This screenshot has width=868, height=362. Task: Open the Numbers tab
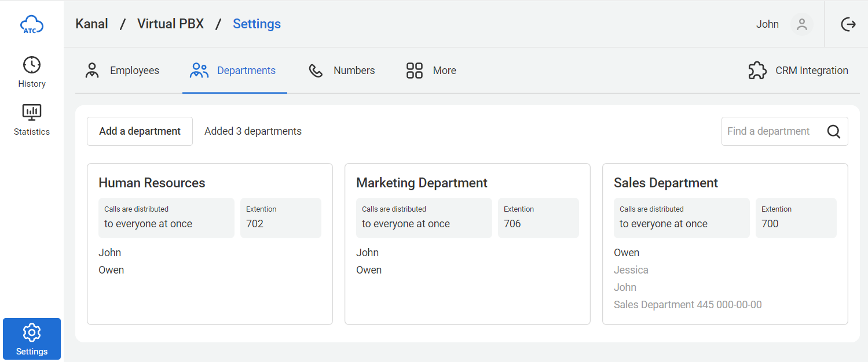tap(342, 71)
